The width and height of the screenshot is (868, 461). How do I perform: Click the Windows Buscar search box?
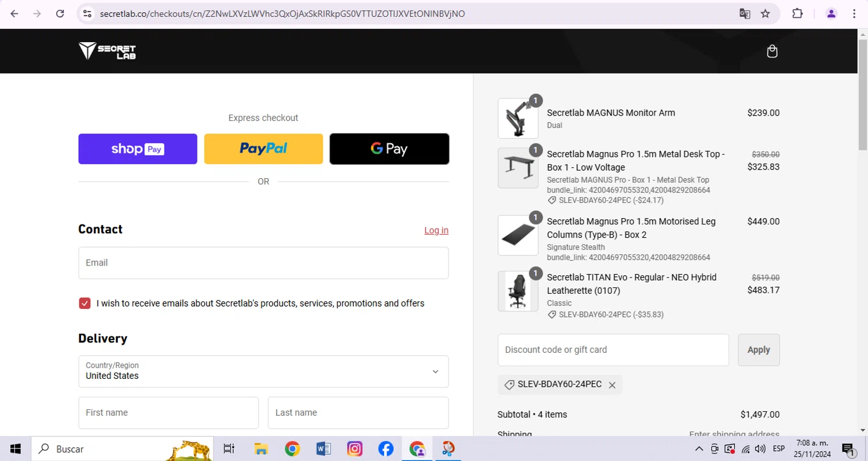click(122, 449)
